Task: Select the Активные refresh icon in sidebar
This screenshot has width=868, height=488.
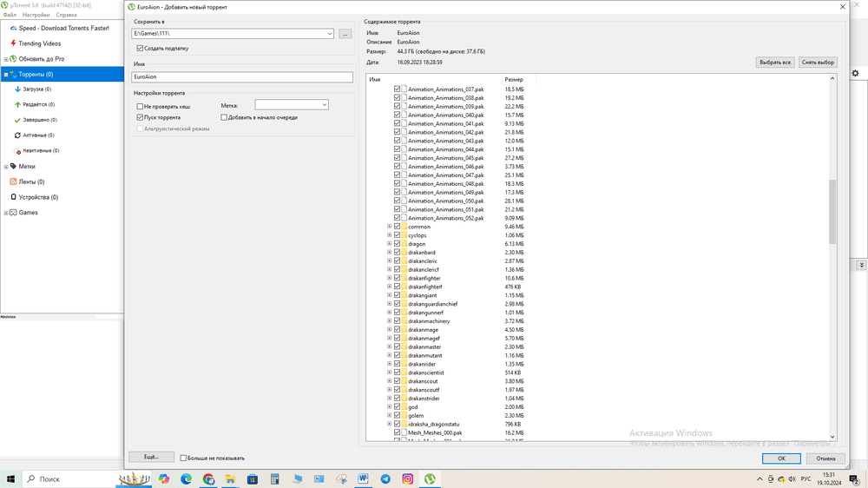Action: point(17,135)
